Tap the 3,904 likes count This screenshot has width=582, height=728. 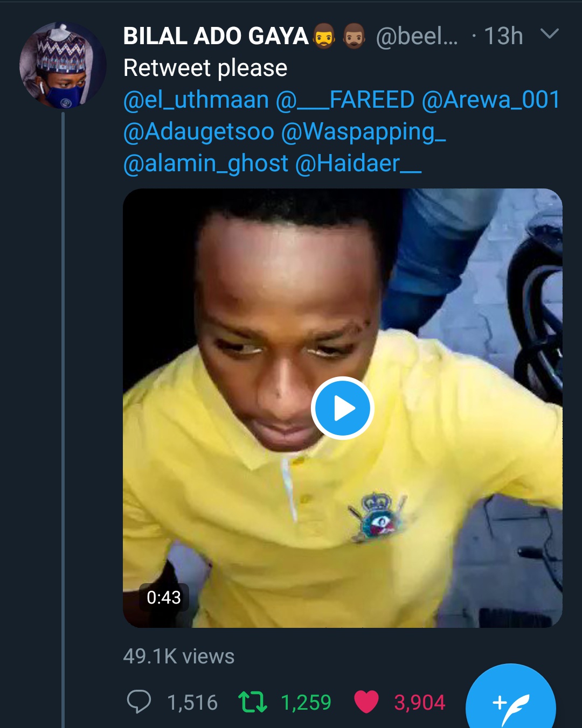[419, 703]
